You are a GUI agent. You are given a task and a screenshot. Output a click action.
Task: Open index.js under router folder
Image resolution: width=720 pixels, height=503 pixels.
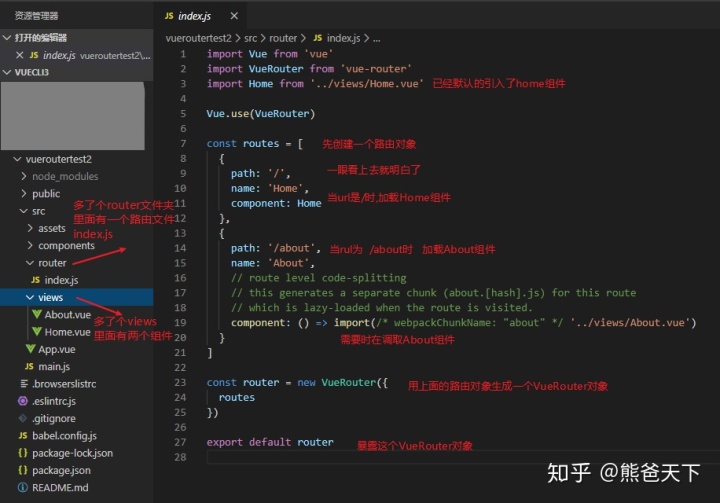click(61, 280)
